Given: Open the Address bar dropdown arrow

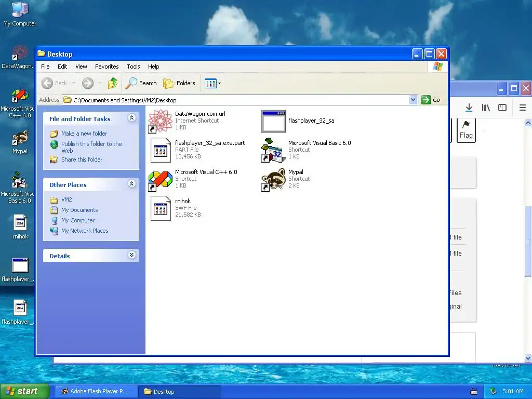Looking at the screenshot, I should (x=413, y=100).
